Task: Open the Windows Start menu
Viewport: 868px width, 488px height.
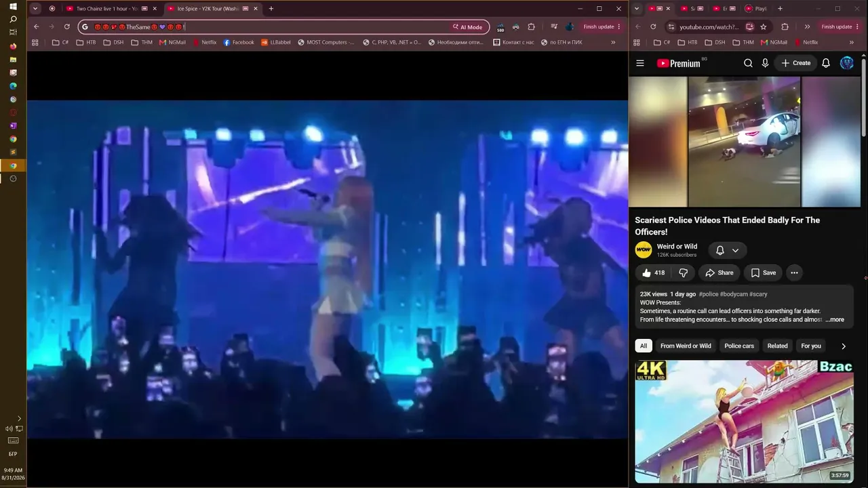Action: (x=13, y=6)
